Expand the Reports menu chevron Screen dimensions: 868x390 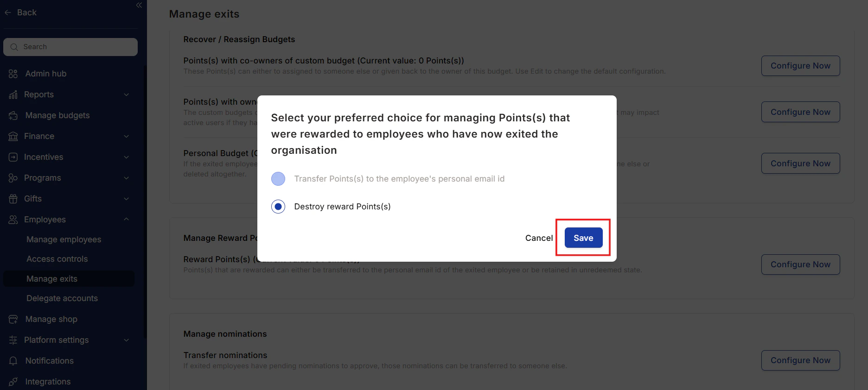click(127, 94)
